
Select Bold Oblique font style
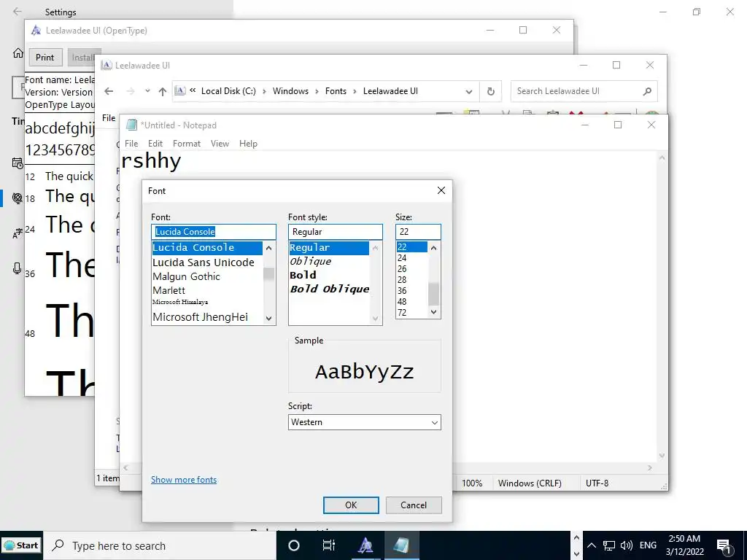tap(329, 289)
